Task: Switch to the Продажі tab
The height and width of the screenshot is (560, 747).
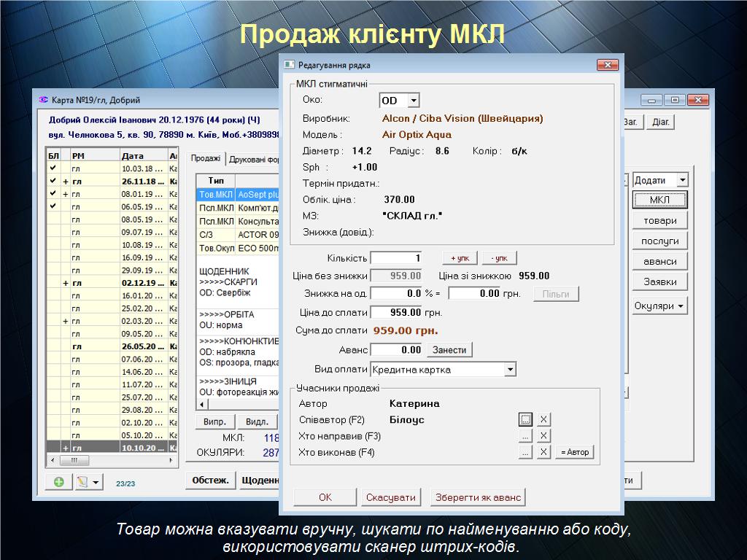Action: (206, 159)
